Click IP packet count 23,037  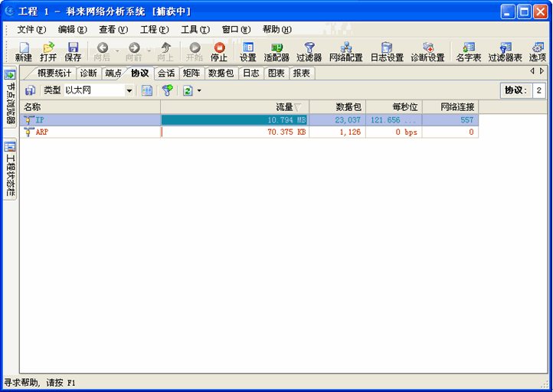pos(338,120)
